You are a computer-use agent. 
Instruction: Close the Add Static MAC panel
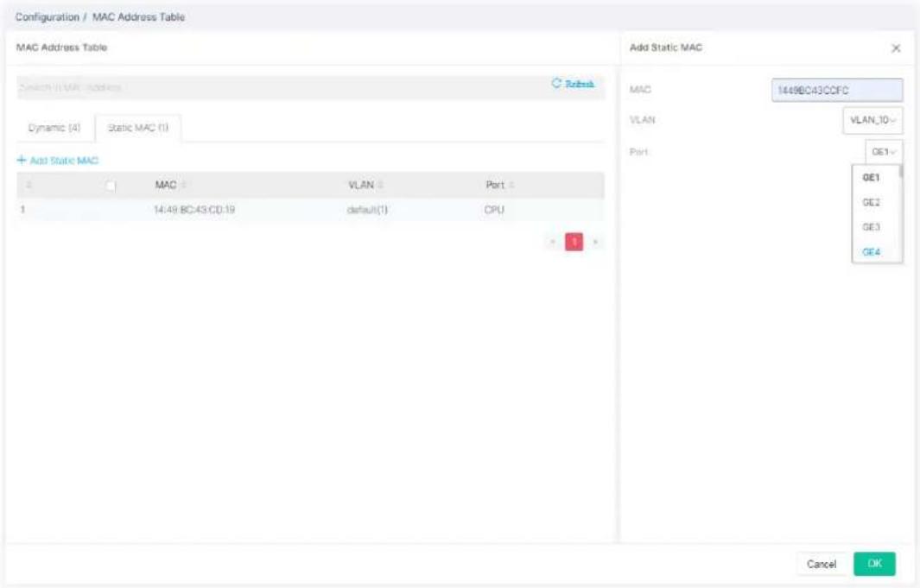click(895, 48)
